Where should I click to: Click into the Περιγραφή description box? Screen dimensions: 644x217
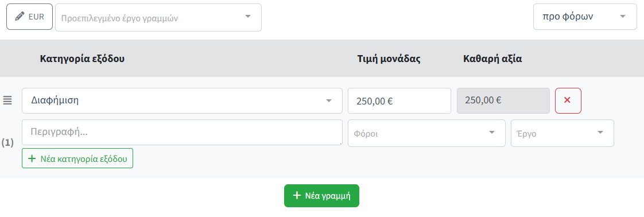182,133
